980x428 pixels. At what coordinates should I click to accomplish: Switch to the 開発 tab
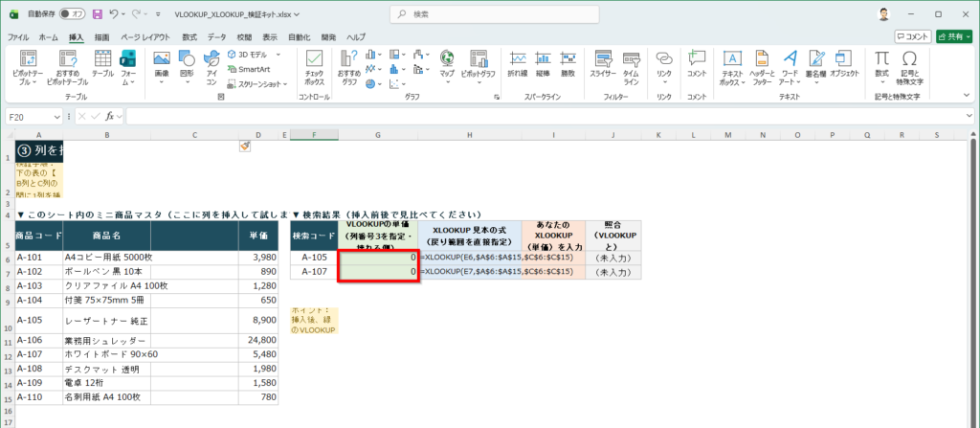[328, 37]
